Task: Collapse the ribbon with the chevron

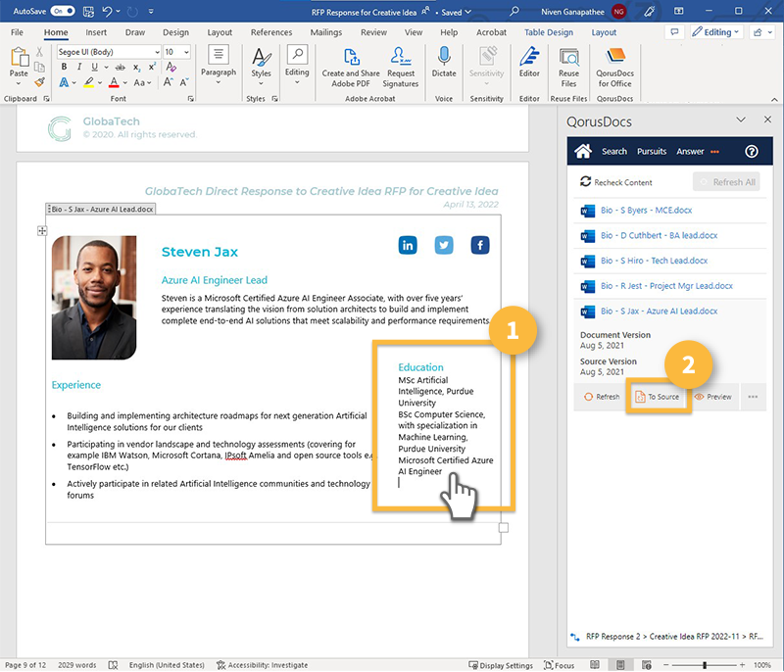Action: tap(774, 99)
